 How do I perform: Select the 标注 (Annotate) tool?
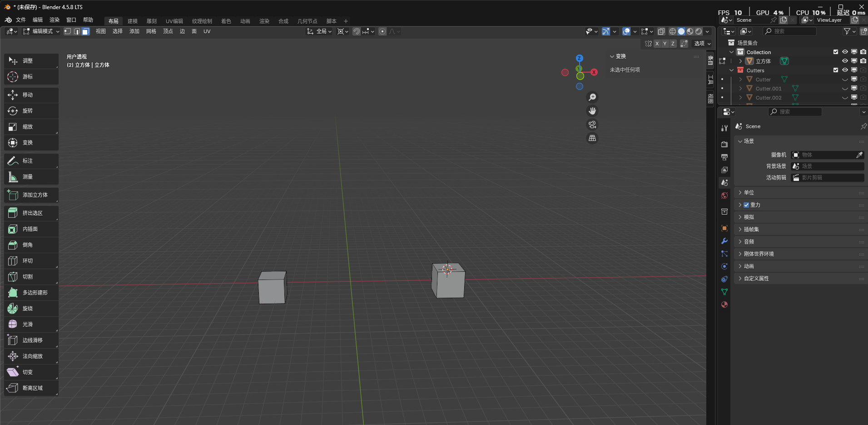pyautogui.click(x=31, y=161)
